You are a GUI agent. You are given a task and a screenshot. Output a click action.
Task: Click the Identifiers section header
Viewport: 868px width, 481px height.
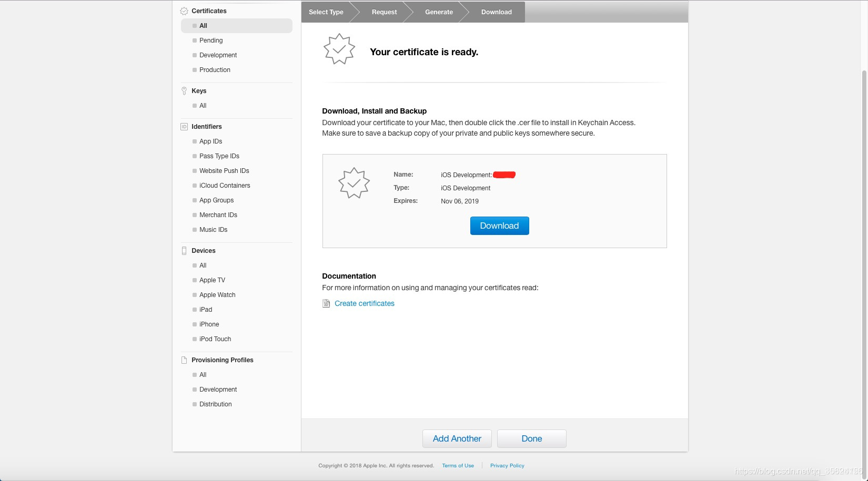pos(207,127)
